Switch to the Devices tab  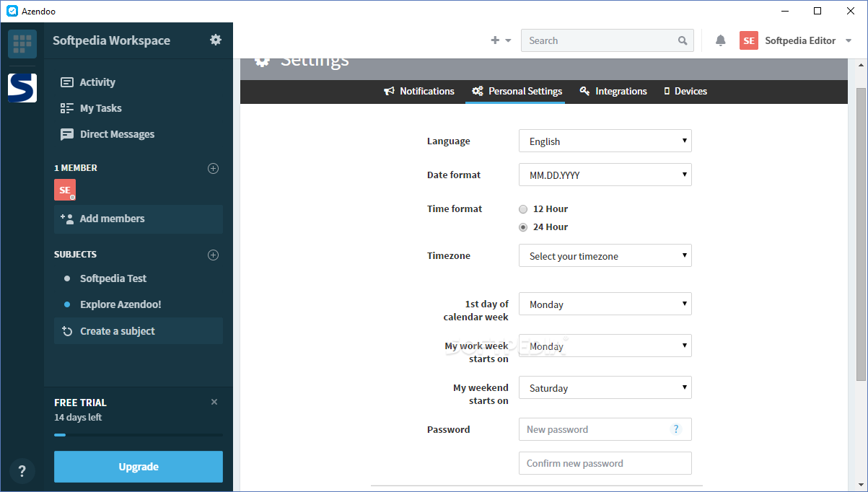coord(685,91)
